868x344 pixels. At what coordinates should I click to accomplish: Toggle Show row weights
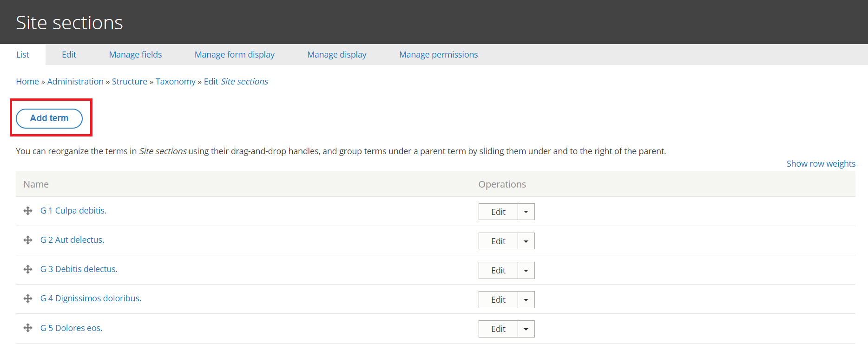(821, 163)
